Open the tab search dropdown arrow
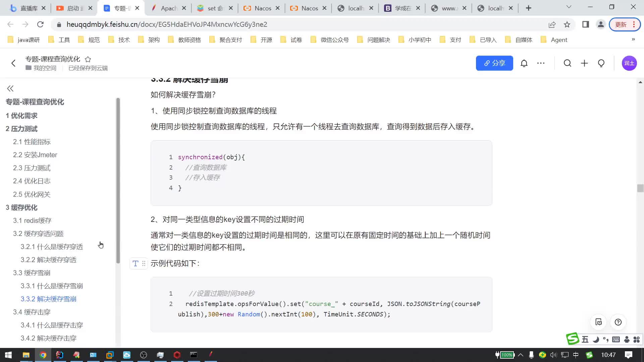This screenshot has width=644, height=362. point(569,7)
